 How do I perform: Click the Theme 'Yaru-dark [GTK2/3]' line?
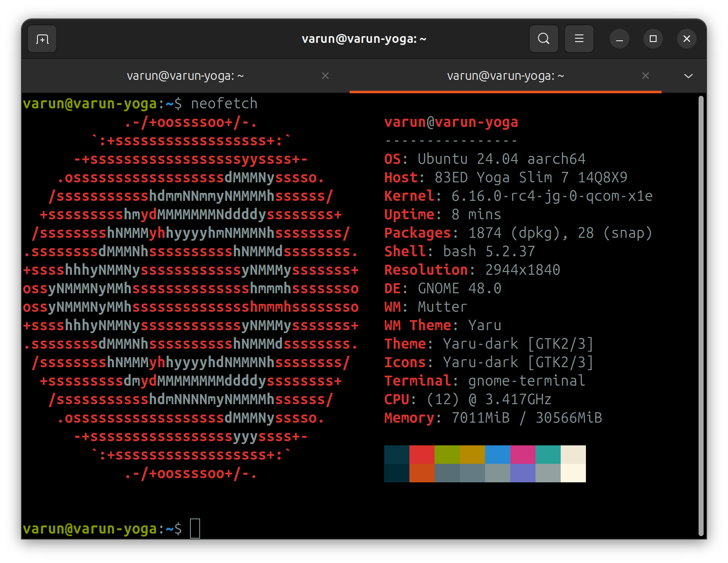click(x=489, y=344)
